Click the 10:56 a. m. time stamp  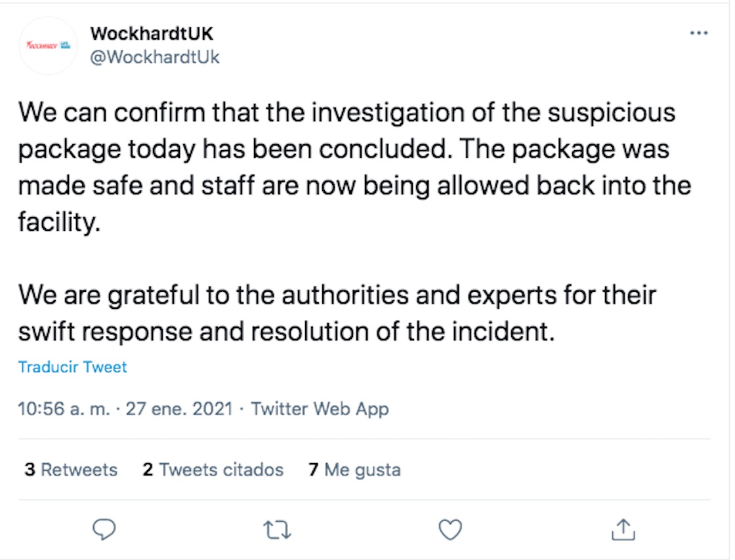[64, 409]
